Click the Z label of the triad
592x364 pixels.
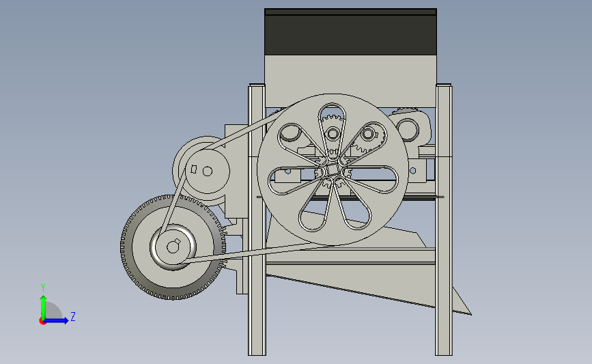click(x=73, y=316)
